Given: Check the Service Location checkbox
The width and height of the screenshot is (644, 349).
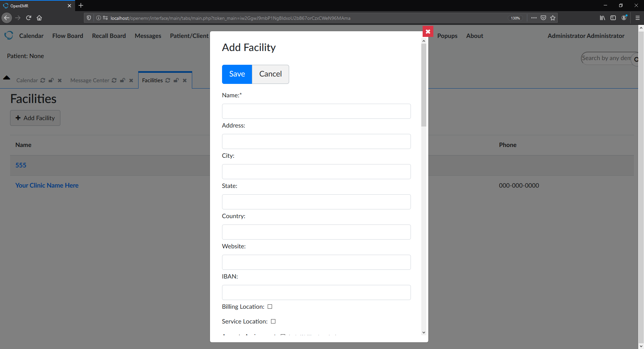Looking at the screenshot, I should tap(273, 321).
